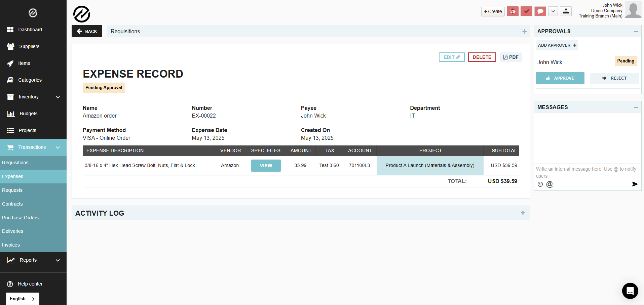Screen dimensions: 644x305
Task: Open the red chat bubble icon
Action: tap(540, 11)
